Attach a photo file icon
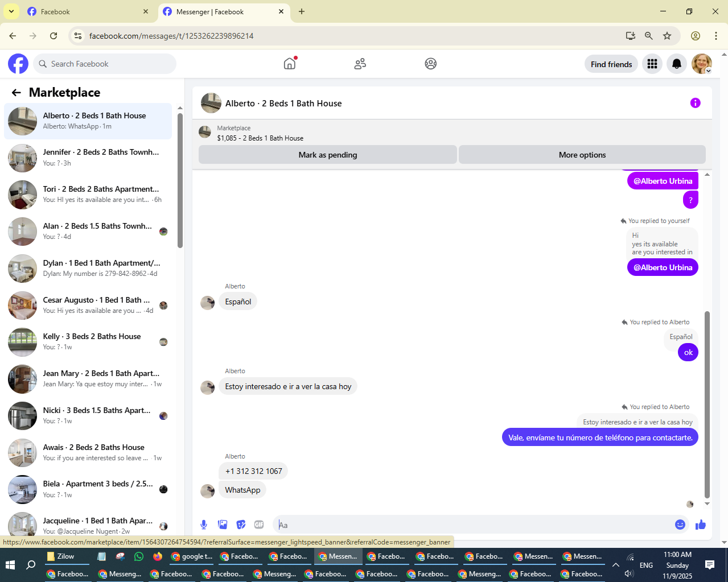Viewport: 728px width, 582px height. coord(223,525)
